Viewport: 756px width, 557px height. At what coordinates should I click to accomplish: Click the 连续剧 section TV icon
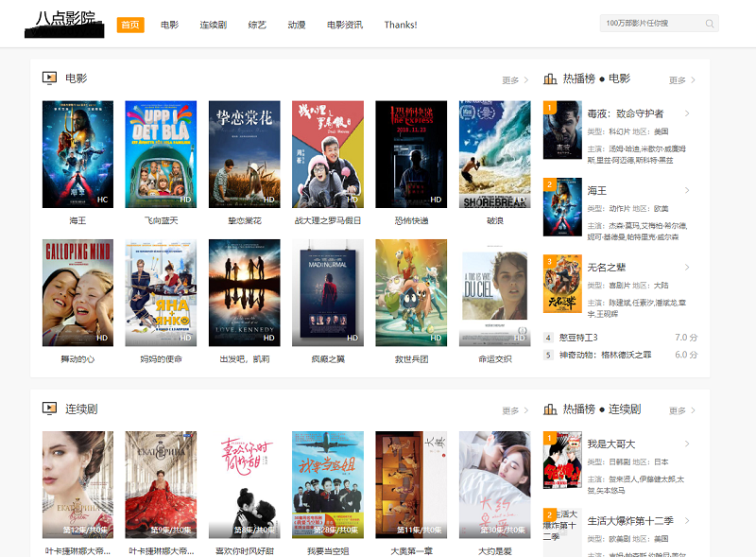click(x=49, y=409)
